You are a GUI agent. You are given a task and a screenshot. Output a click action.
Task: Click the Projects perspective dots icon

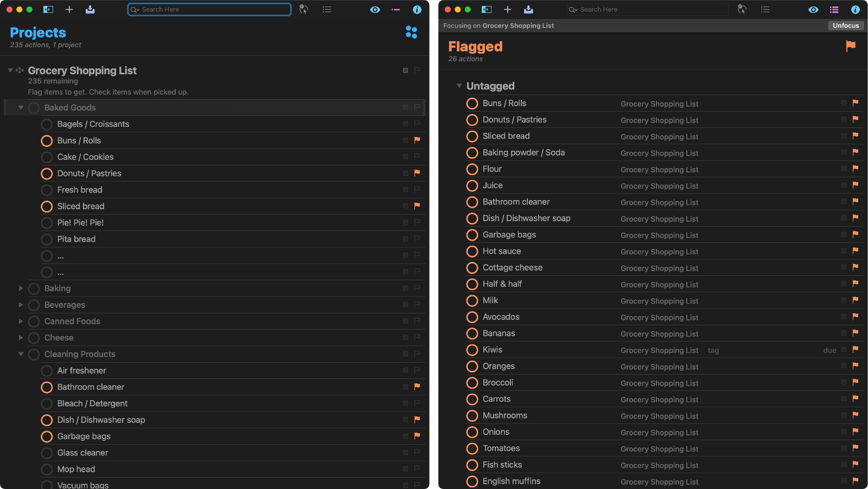[x=411, y=33]
